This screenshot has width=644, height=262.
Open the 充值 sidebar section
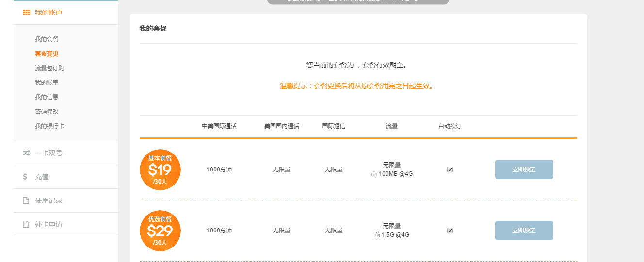click(42, 177)
